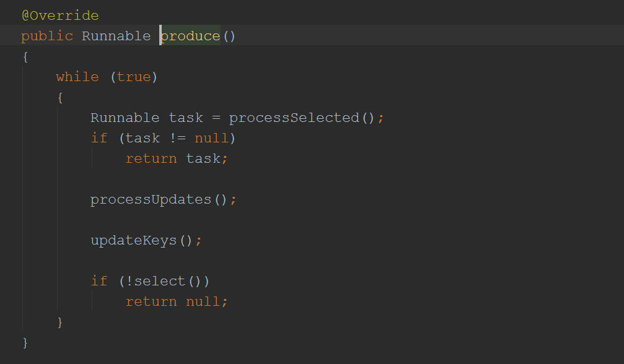Image resolution: width=624 pixels, height=364 pixels.
Task: Click the true literal in while condition
Action: (134, 77)
